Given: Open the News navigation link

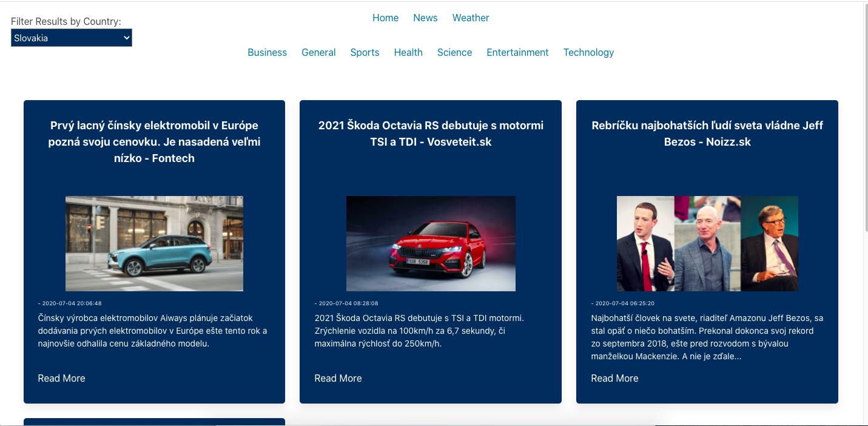Looking at the screenshot, I should [425, 18].
